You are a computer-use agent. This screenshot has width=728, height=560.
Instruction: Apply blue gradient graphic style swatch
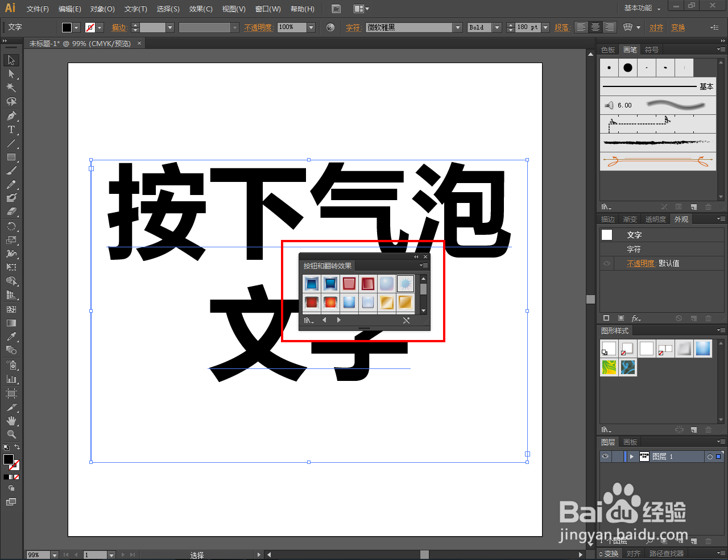pos(703,348)
